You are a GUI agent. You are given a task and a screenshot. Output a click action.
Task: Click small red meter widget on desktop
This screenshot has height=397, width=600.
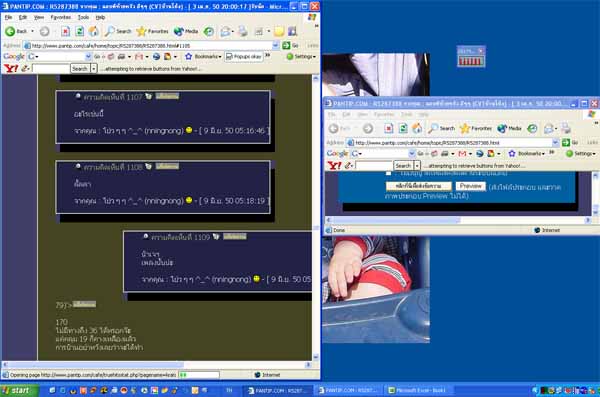(471, 57)
